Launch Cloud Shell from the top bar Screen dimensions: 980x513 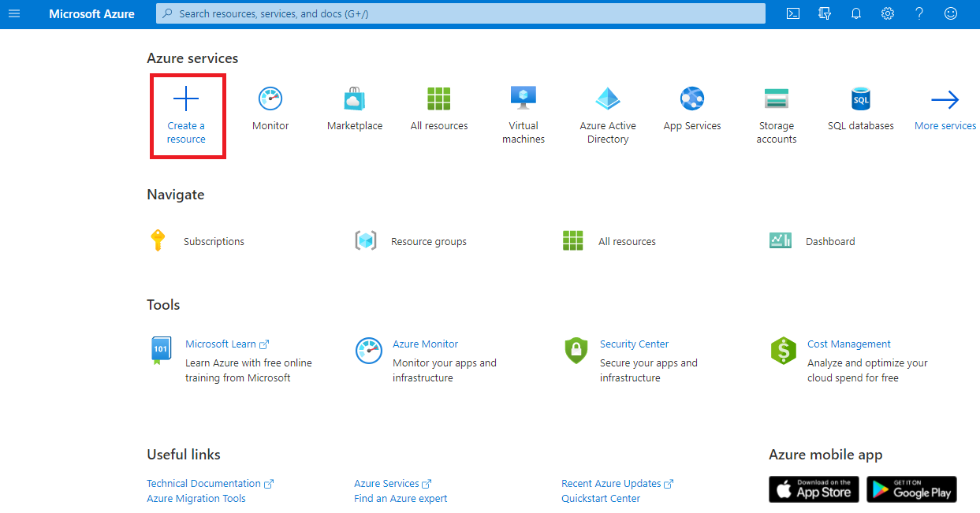pyautogui.click(x=794, y=13)
